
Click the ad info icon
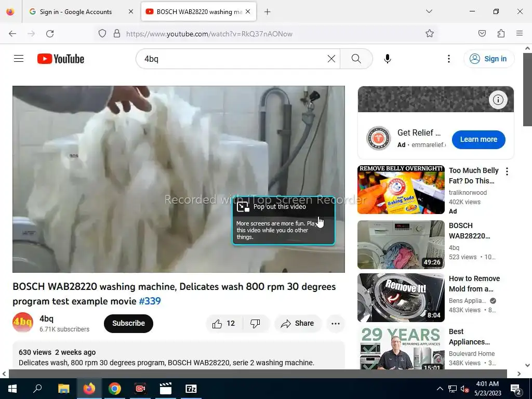tap(498, 100)
